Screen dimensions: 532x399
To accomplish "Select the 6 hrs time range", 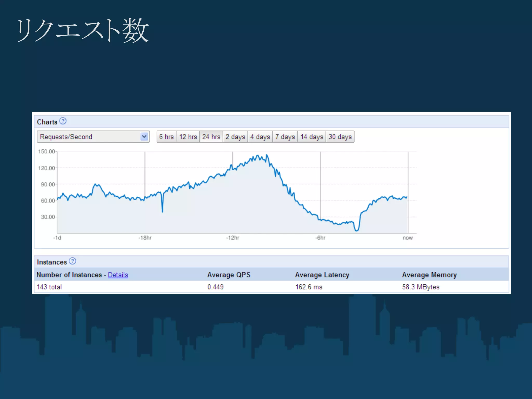I will (x=166, y=137).
